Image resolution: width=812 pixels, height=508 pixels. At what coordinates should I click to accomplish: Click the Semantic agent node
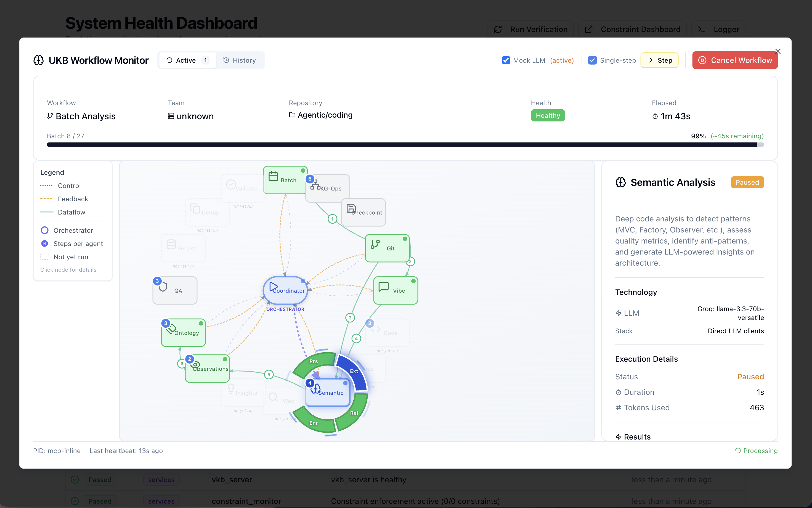click(328, 392)
